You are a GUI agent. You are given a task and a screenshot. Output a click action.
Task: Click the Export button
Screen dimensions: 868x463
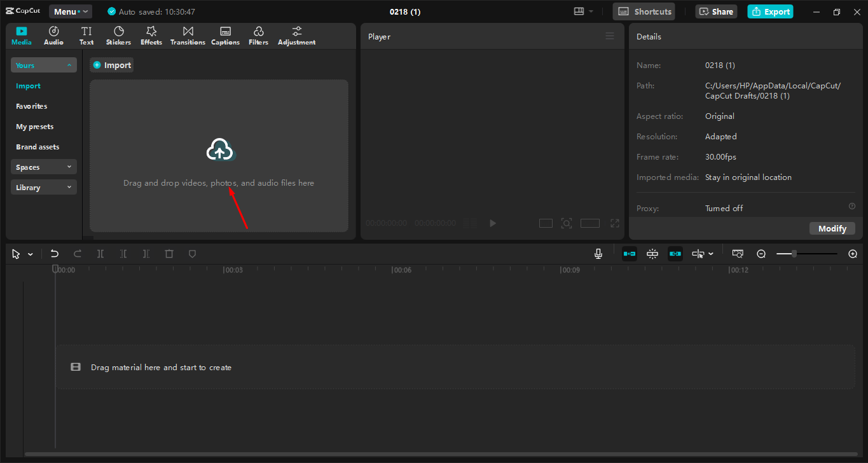click(770, 11)
